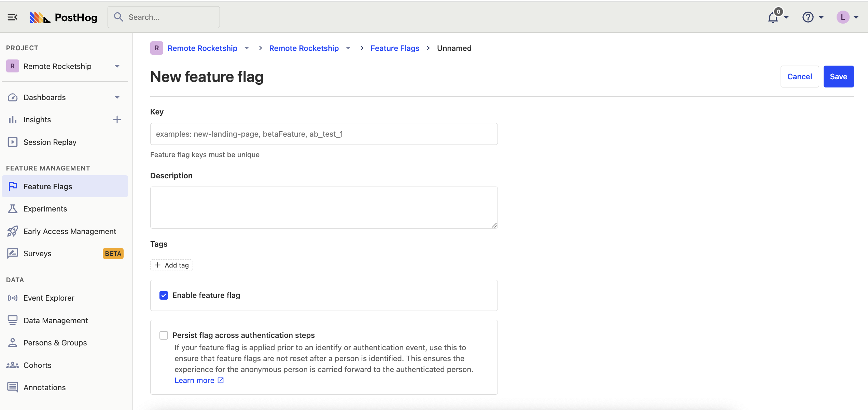This screenshot has width=868, height=410.
Task: Click Add tag button
Action: (x=171, y=265)
